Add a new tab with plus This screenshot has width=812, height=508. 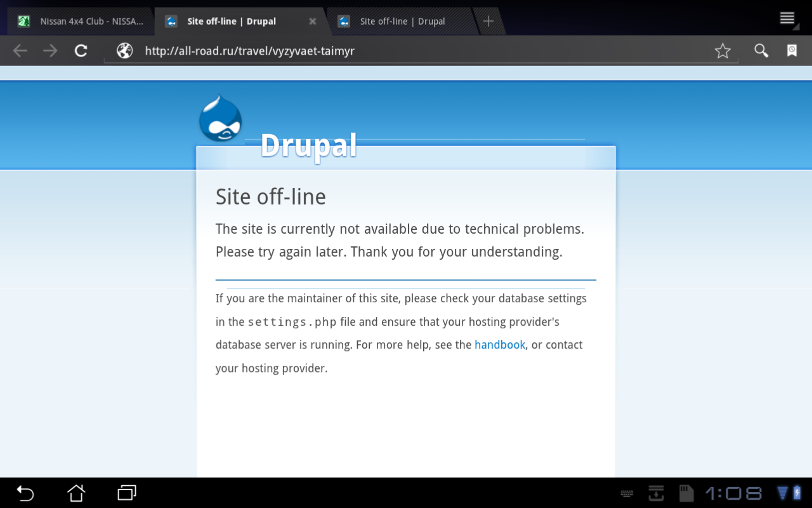pos(488,21)
